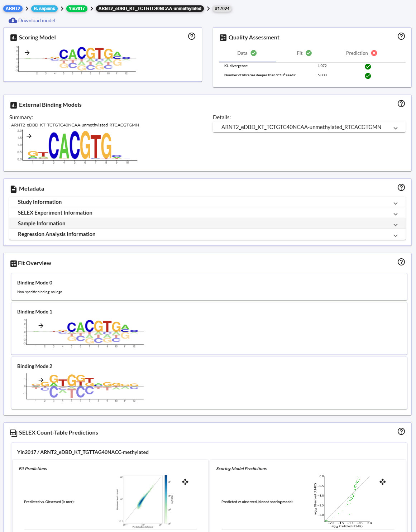Open help for Fit Overview section

pyautogui.click(x=401, y=262)
